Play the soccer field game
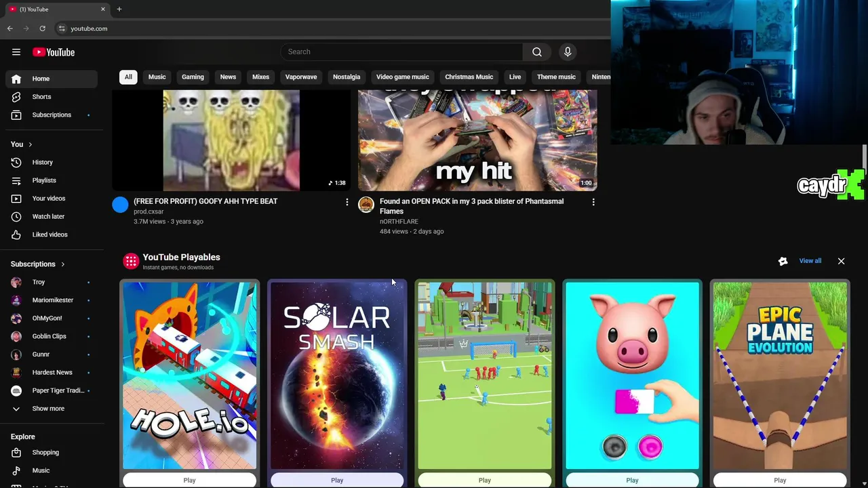The image size is (868, 488). [x=485, y=480]
